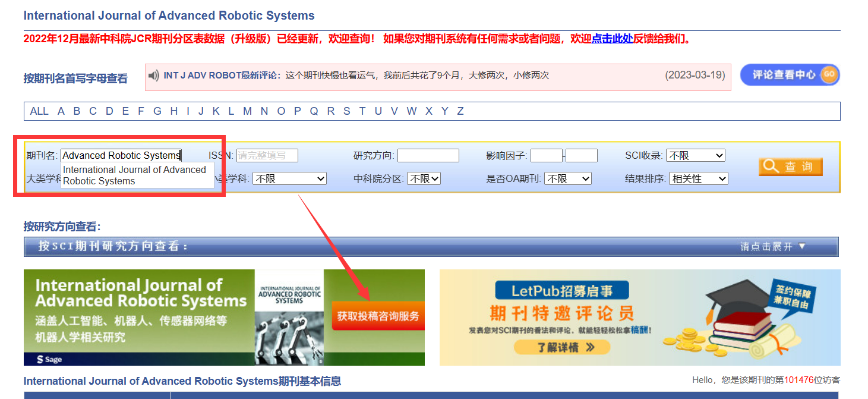Click the 研究方向 input field

click(x=428, y=155)
